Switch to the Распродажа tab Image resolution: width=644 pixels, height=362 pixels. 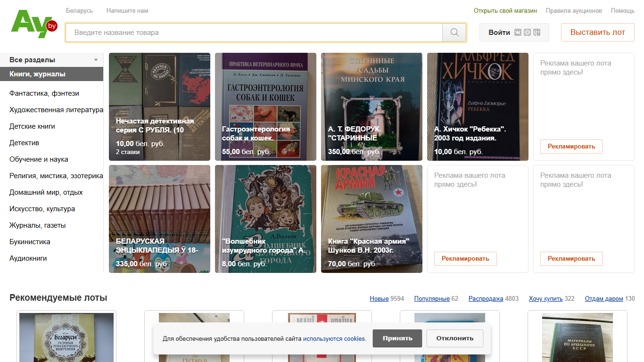tap(486, 299)
